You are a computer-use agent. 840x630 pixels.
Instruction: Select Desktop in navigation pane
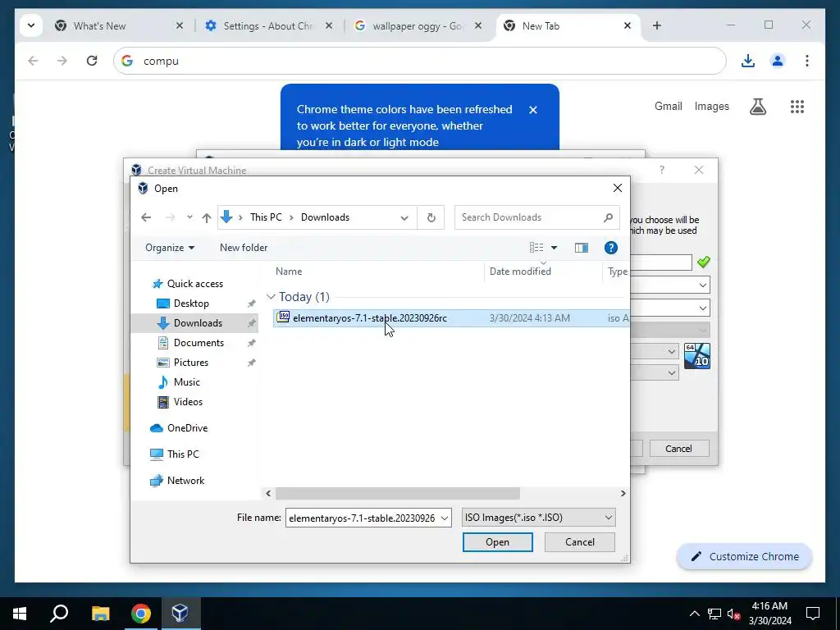pos(190,304)
